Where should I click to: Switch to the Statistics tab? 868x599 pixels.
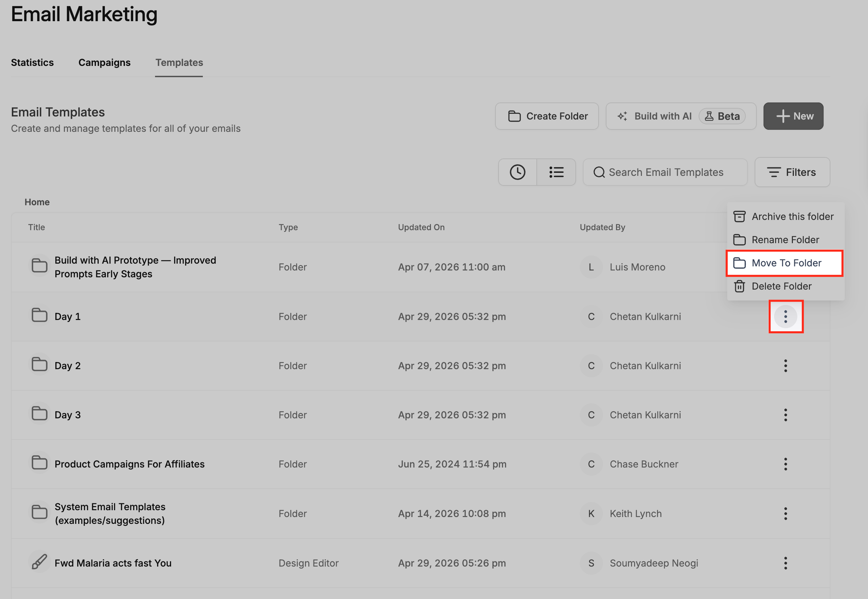32,62
